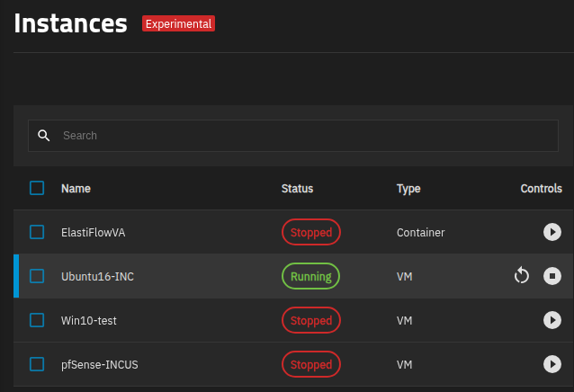Select the Win10-test instance name

point(88,321)
